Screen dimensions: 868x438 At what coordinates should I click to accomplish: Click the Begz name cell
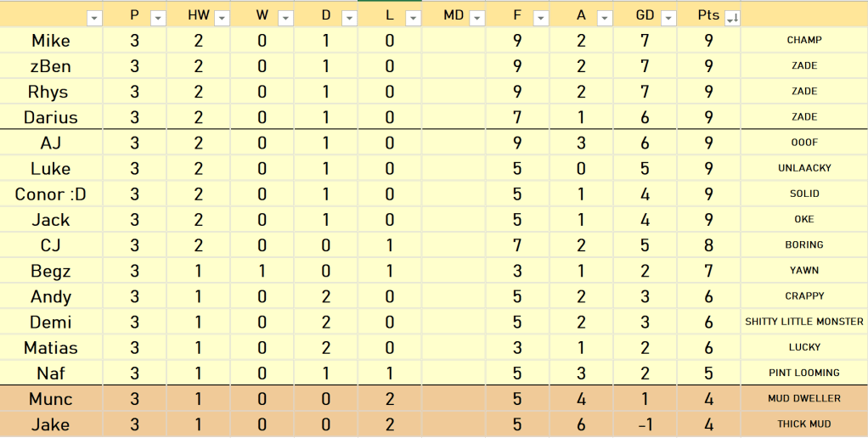pyautogui.click(x=51, y=271)
